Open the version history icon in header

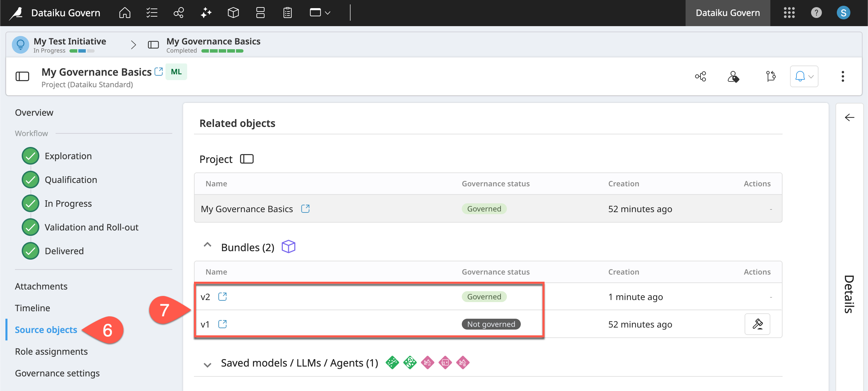point(771,76)
